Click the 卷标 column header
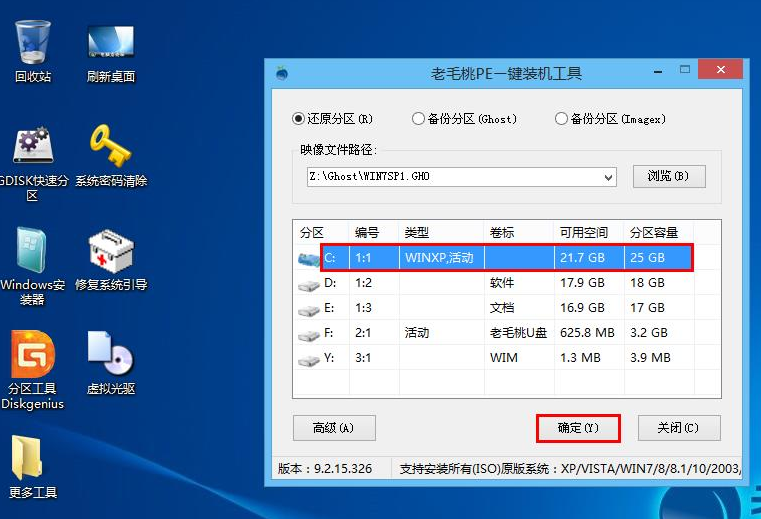The width and height of the screenshot is (761, 519). point(519,232)
